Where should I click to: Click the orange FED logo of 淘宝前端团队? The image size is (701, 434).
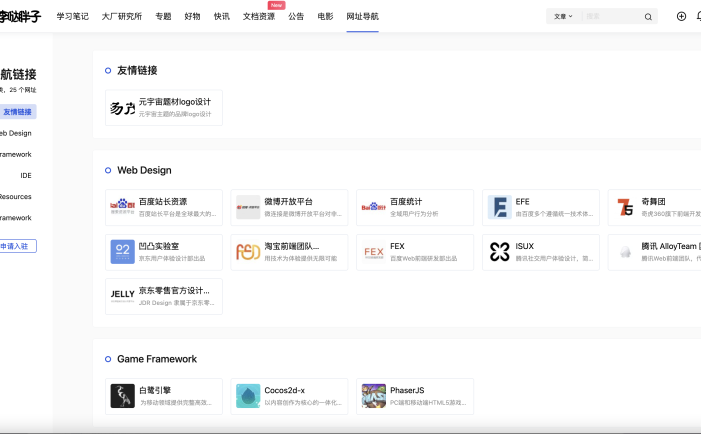[x=248, y=252]
